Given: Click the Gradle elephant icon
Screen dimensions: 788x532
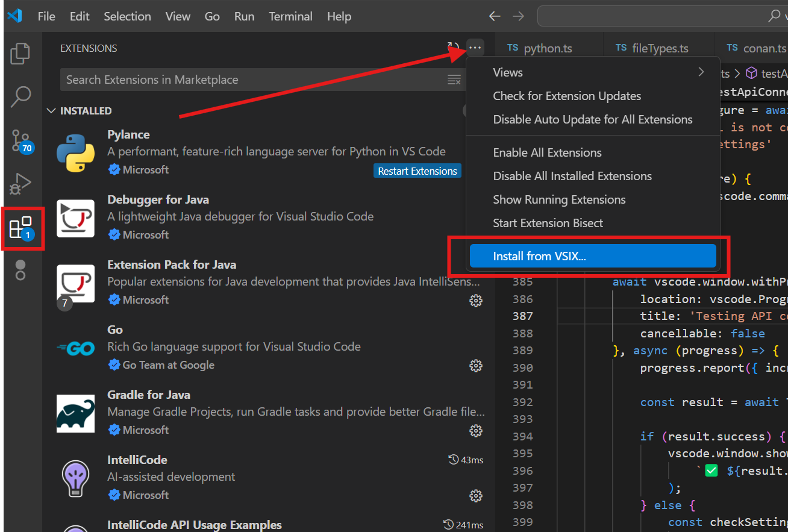Looking at the screenshot, I should click(x=76, y=413).
